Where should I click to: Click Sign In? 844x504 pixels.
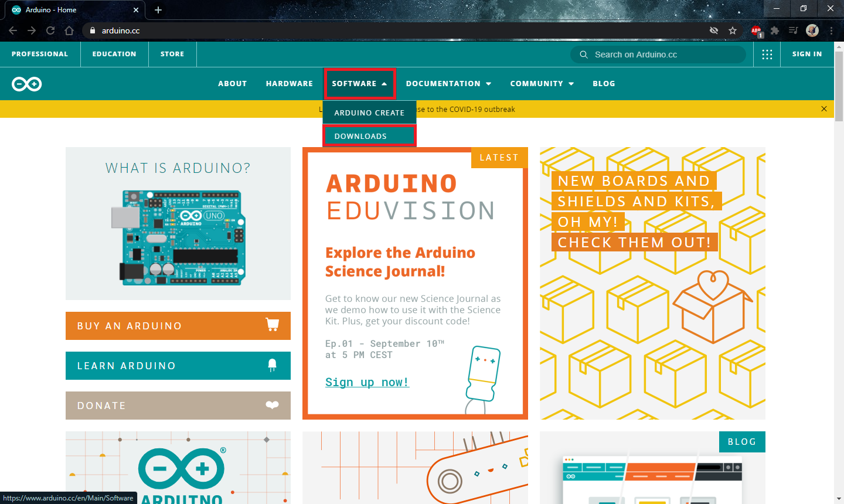pyautogui.click(x=807, y=54)
